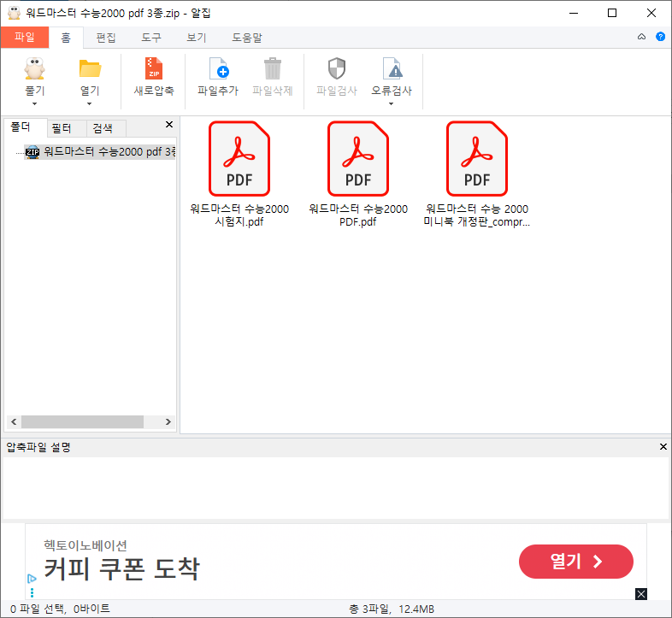Click the 파일삭제 trash icon
The height and width of the screenshot is (618, 672).
click(x=273, y=68)
